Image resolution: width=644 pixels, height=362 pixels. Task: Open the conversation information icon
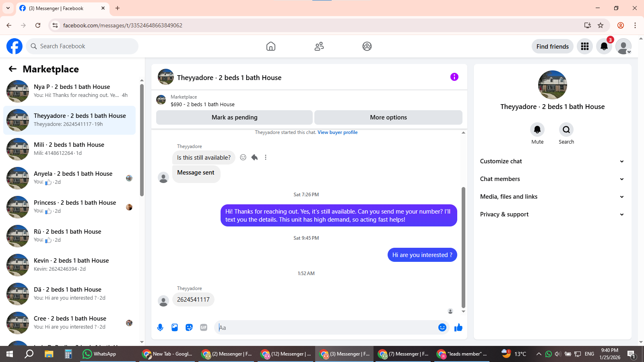click(x=454, y=77)
